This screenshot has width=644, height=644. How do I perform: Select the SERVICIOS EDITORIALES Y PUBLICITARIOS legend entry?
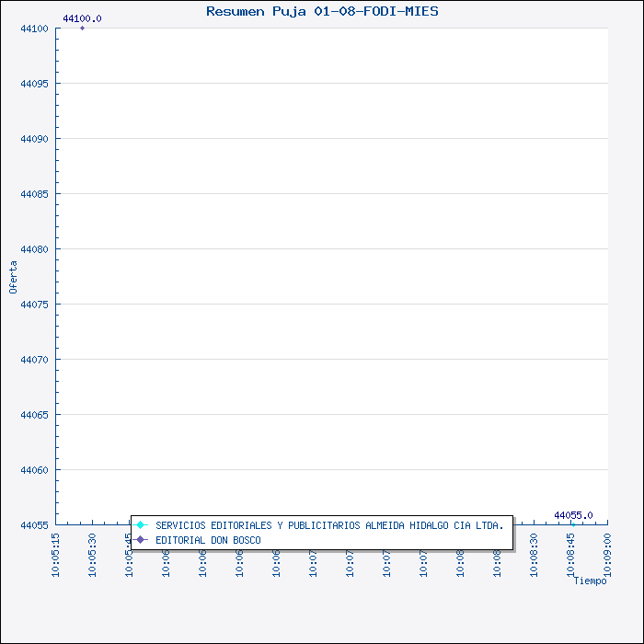tap(329, 525)
